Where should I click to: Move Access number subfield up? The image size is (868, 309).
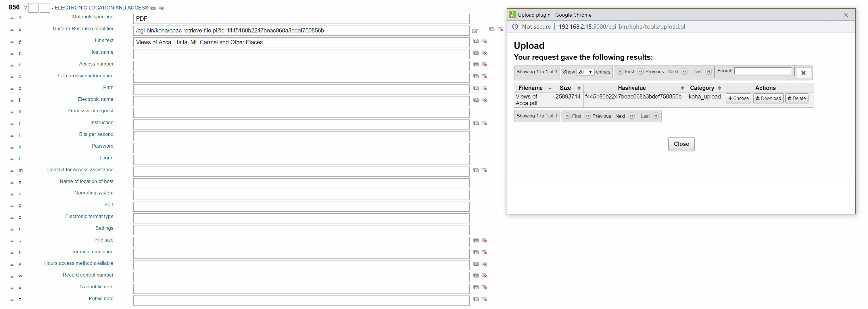(12, 65)
